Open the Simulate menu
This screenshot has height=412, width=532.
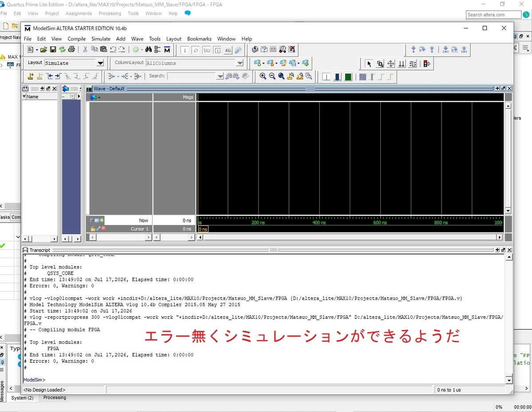point(101,39)
